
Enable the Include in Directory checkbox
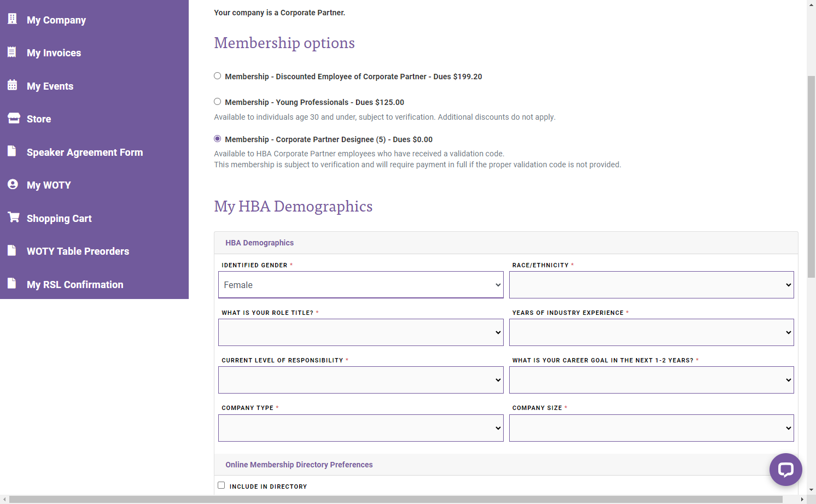[x=222, y=485]
